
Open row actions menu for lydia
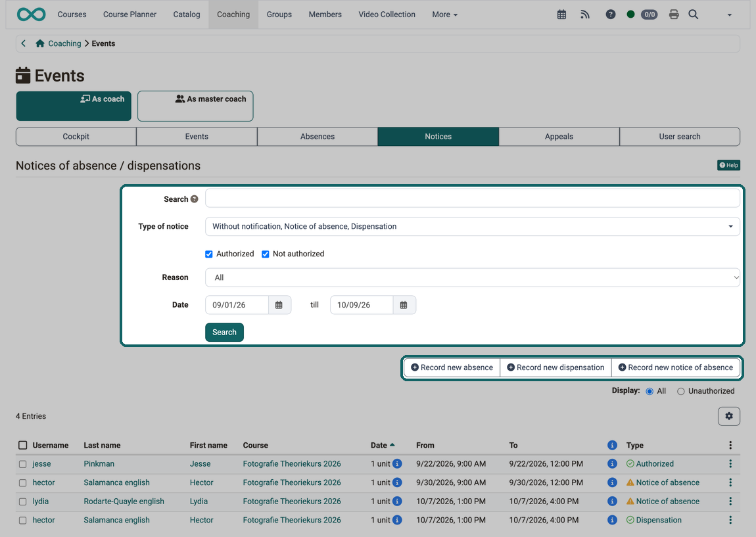(x=730, y=502)
